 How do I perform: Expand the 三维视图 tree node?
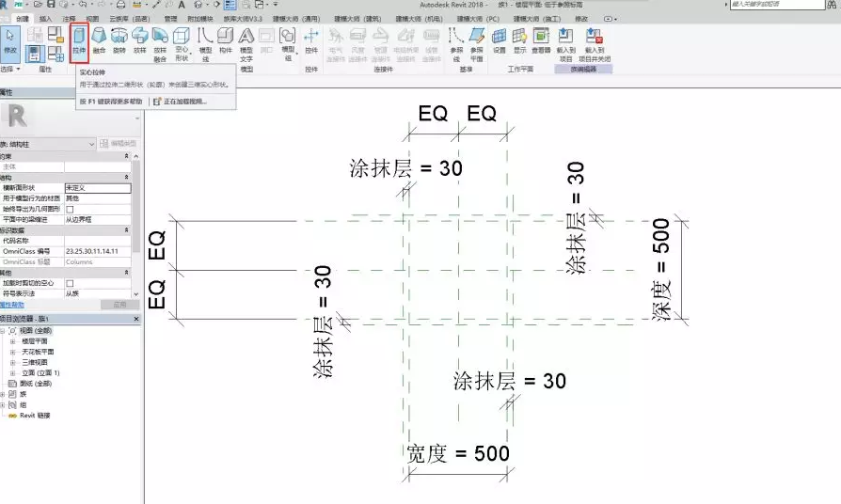click(12, 362)
